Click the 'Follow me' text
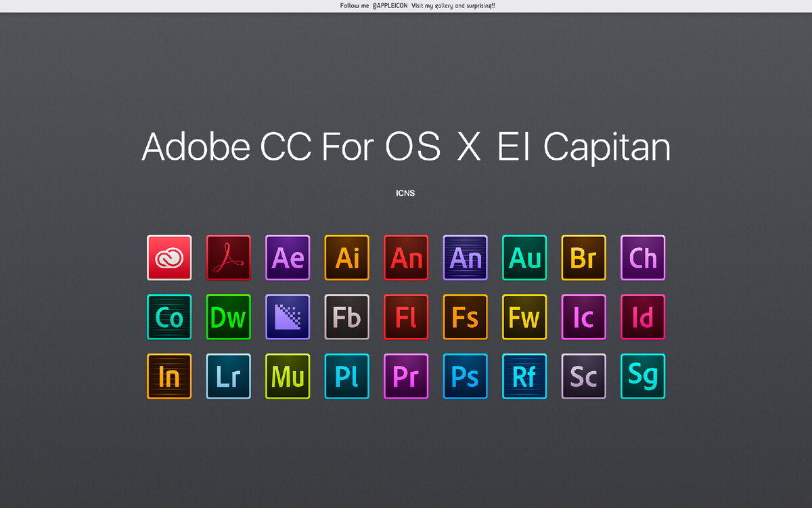This screenshot has height=508, width=812. click(x=355, y=5)
